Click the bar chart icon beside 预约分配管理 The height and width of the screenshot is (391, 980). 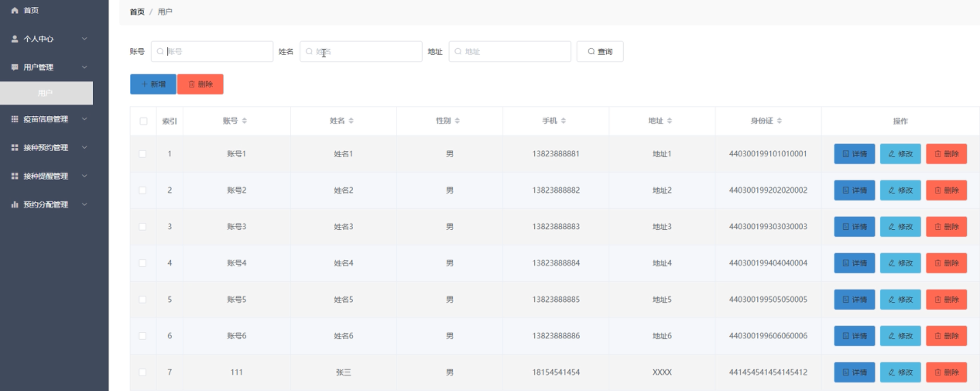coord(15,204)
